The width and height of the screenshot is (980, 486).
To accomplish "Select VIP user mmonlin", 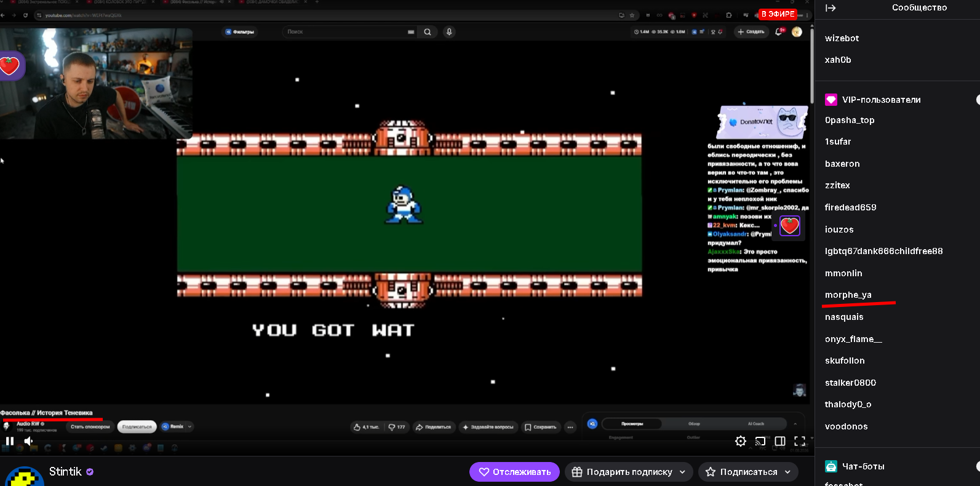I will (843, 273).
